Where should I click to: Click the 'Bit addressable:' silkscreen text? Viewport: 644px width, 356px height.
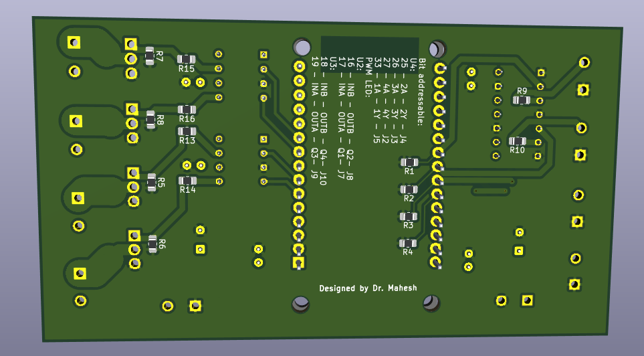(421, 92)
